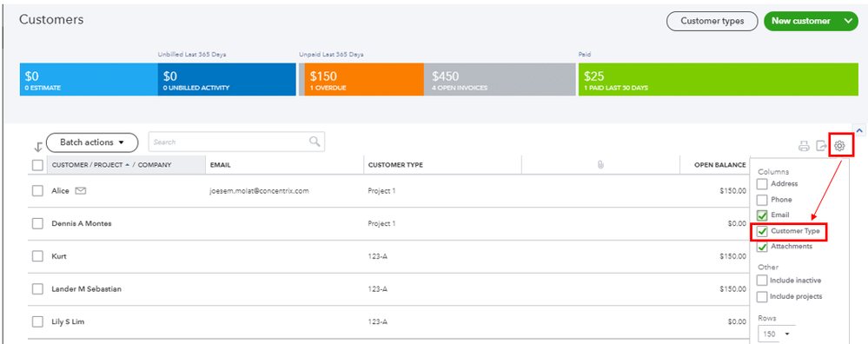Viewport: 868px width, 344px height.
Task: Click the sort arrow beside Batch actions
Action: tap(37, 147)
